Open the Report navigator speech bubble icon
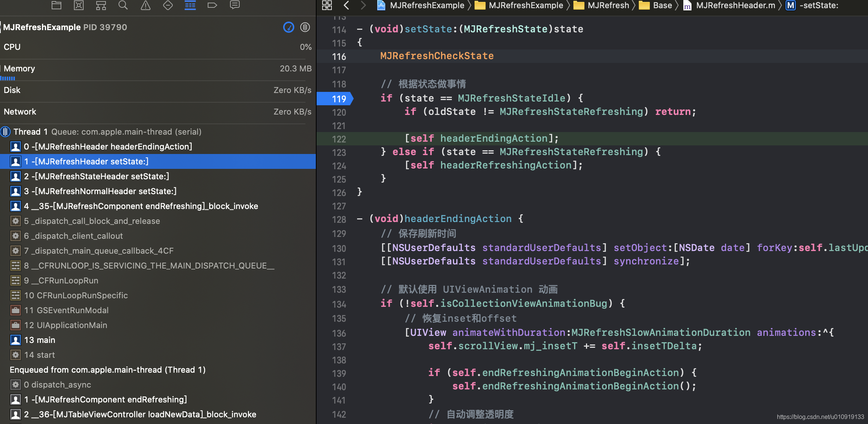Viewport: 868px width, 424px height. tap(235, 5)
